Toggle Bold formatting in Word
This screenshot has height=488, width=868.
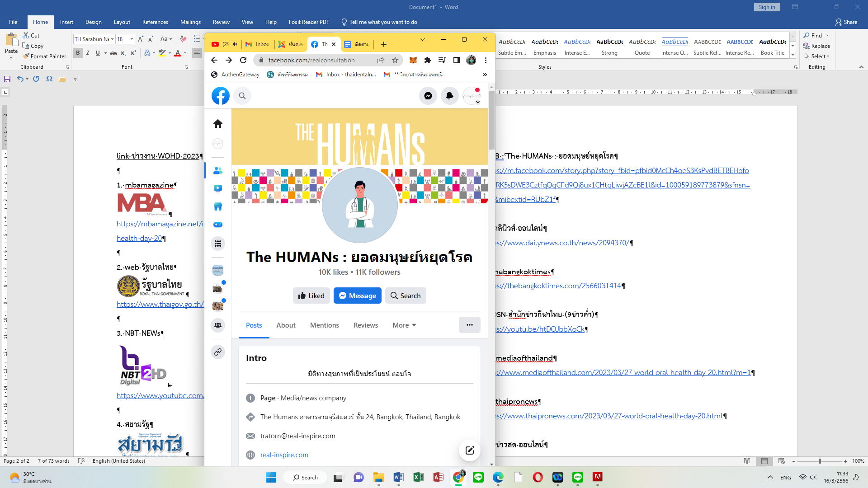pyautogui.click(x=78, y=53)
